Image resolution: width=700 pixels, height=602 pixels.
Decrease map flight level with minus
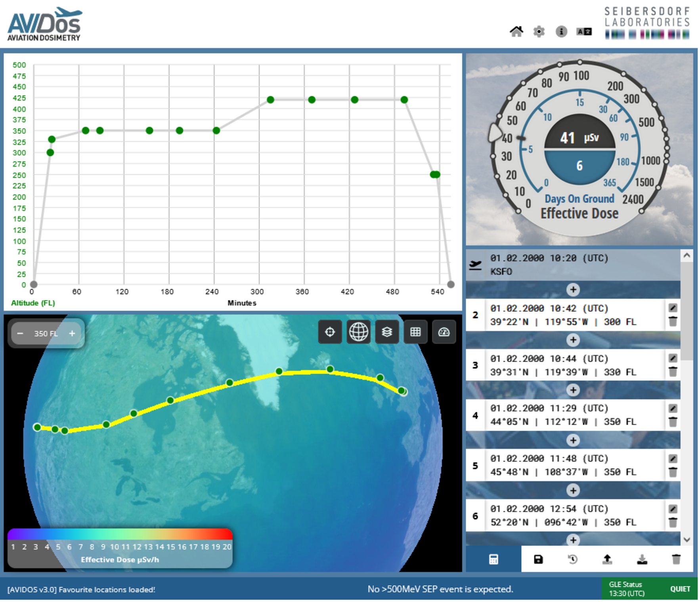[x=20, y=333]
